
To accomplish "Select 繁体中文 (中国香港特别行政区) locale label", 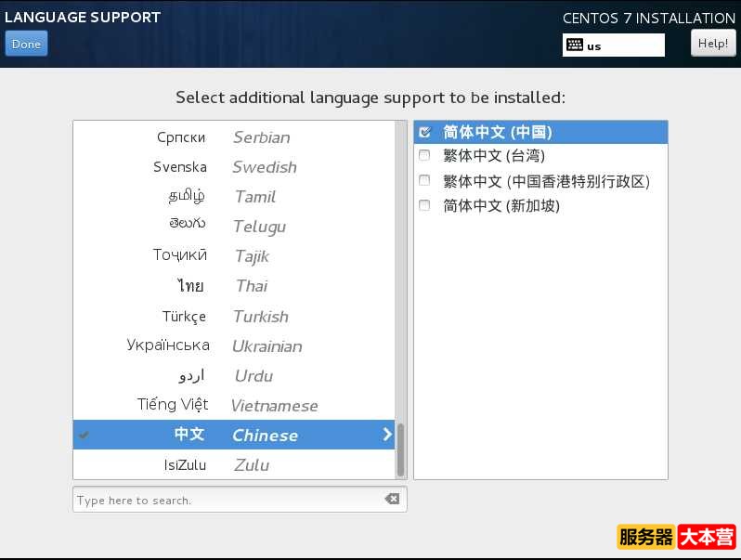I will click(x=546, y=181).
